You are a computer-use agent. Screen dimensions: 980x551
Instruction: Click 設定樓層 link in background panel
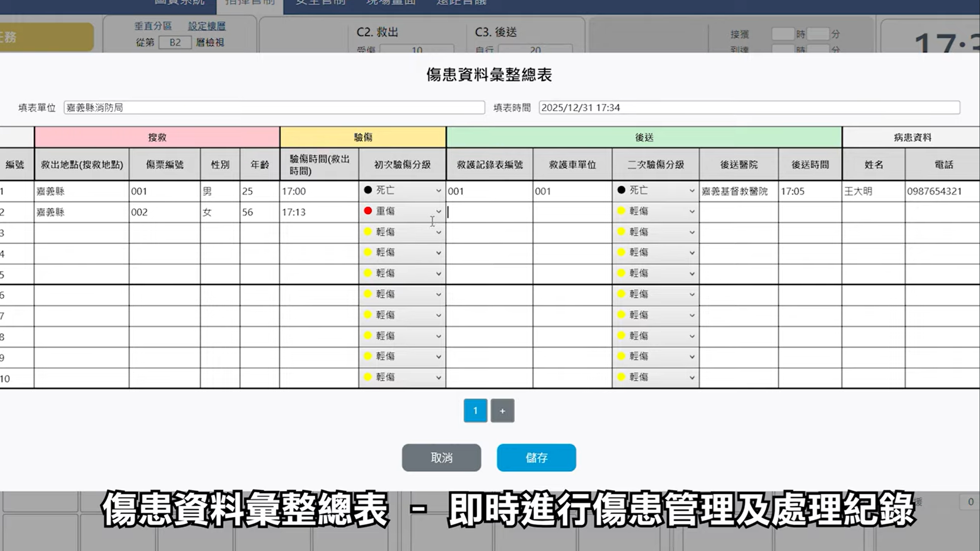(207, 26)
